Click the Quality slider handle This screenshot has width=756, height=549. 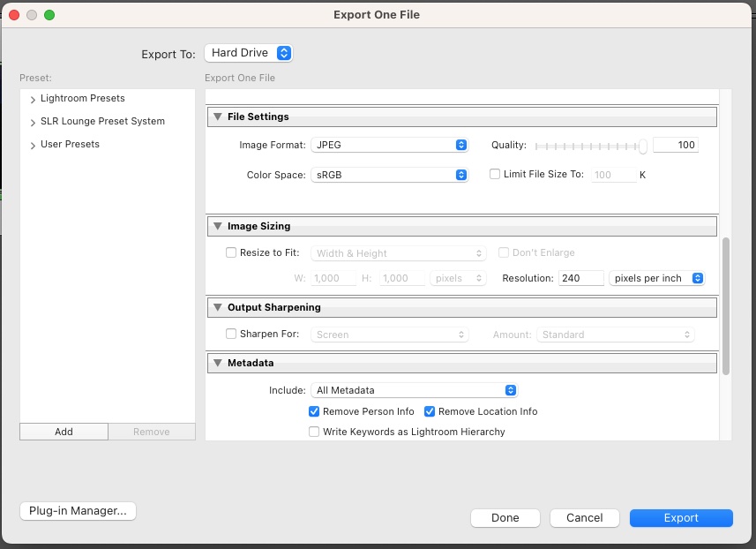click(x=643, y=147)
